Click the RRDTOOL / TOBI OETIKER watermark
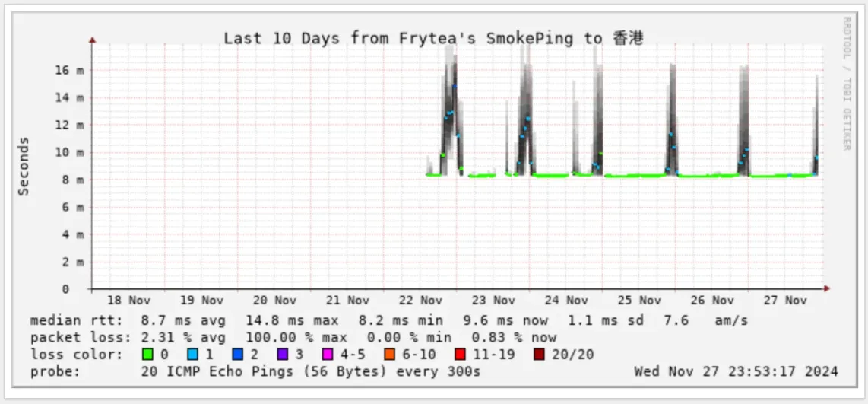868x404 pixels. coord(846,84)
